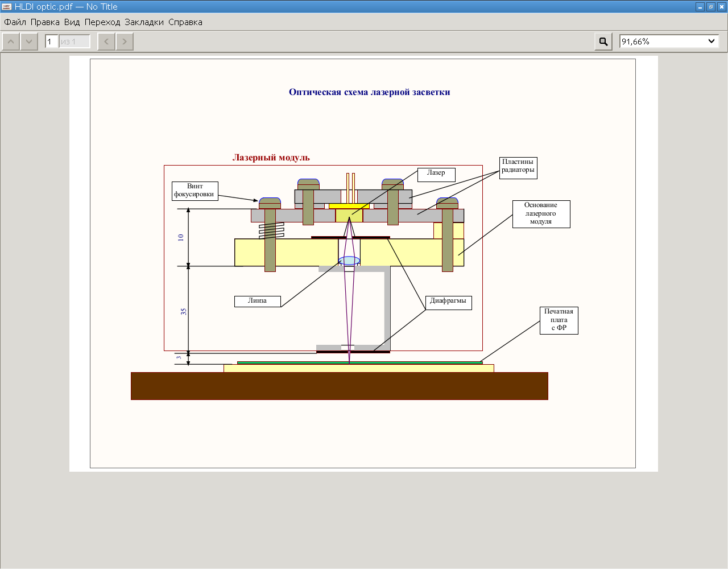728x569 pixels.
Task: Open search with the magnifier icon
Action: pyautogui.click(x=603, y=42)
